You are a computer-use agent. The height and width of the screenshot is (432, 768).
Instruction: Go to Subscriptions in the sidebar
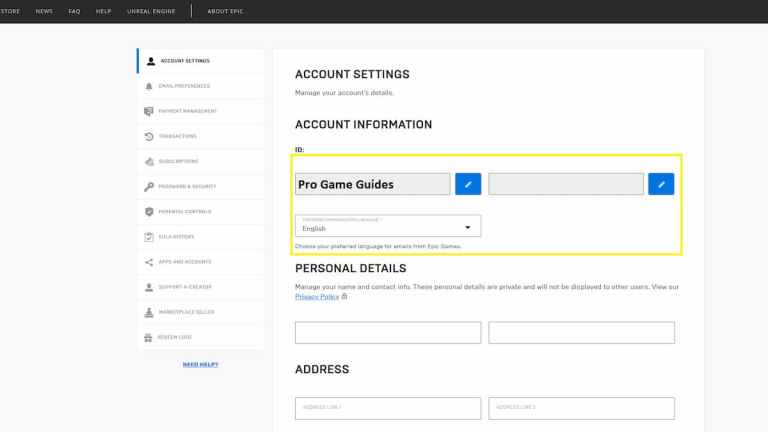[178, 161]
